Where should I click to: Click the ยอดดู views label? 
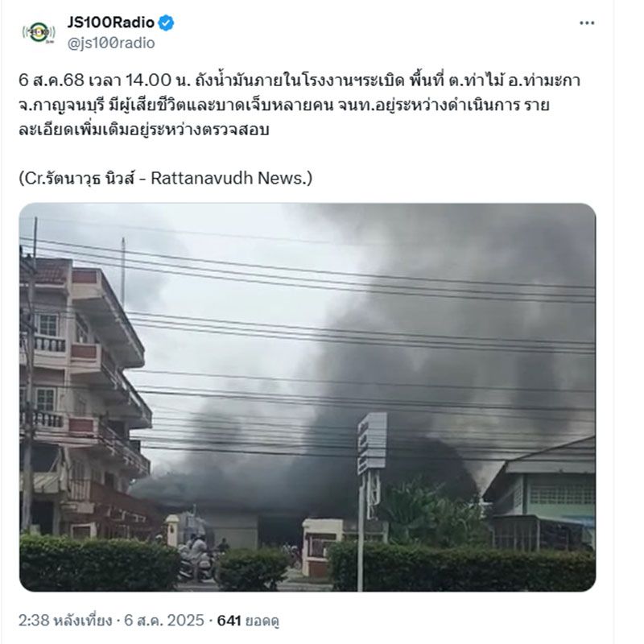[x=262, y=621]
